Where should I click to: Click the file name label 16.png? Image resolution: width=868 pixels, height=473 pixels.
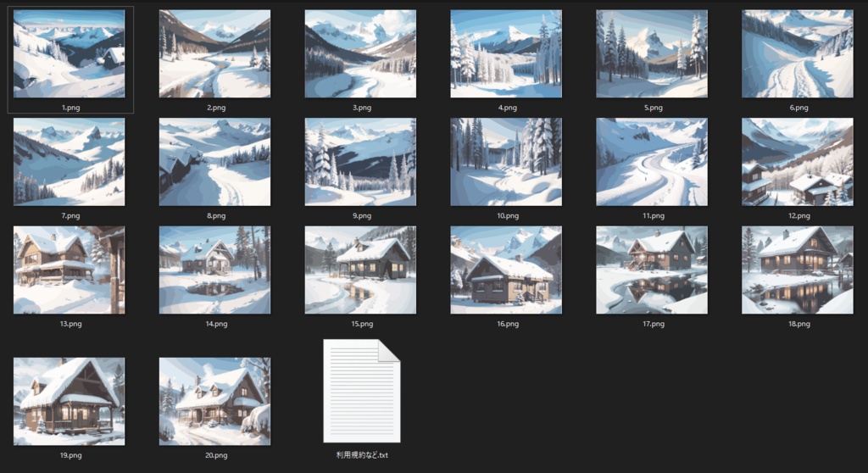click(x=508, y=324)
